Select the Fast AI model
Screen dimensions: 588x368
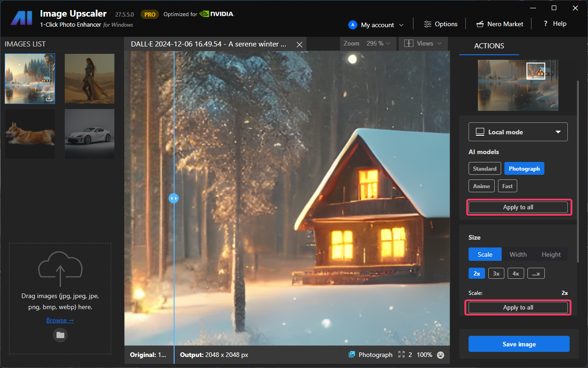508,186
